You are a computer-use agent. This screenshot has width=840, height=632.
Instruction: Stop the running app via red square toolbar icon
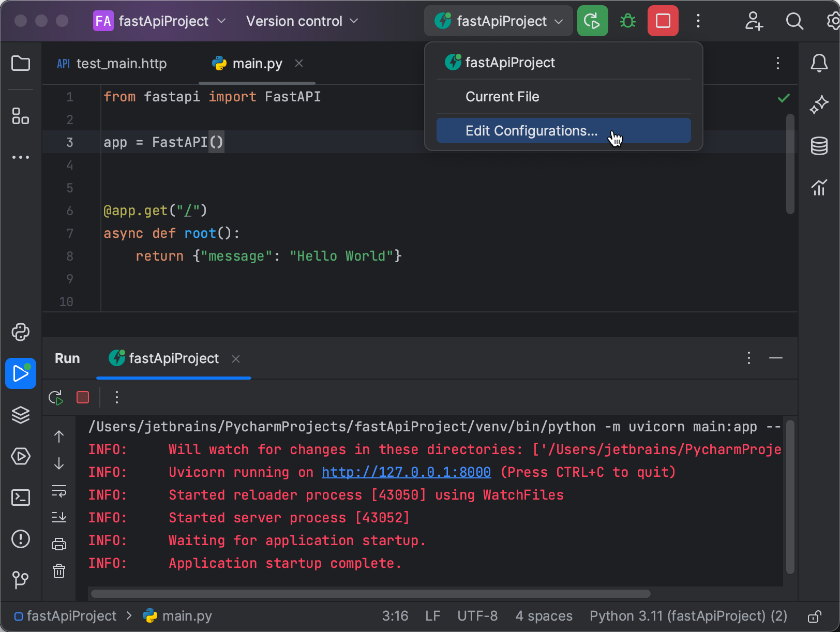663,21
